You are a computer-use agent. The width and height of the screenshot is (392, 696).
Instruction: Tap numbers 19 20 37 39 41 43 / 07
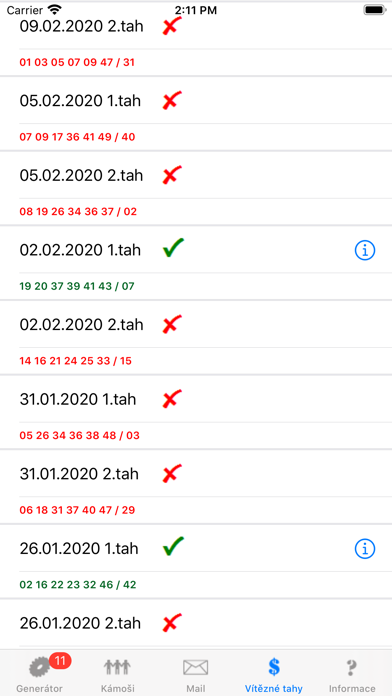(x=77, y=286)
